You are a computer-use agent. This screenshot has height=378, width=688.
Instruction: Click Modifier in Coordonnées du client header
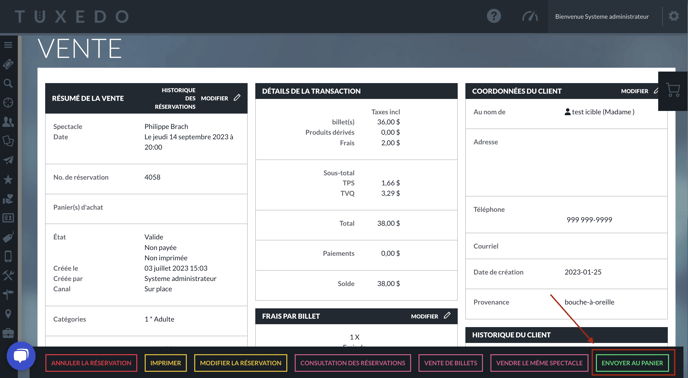click(x=634, y=91)
